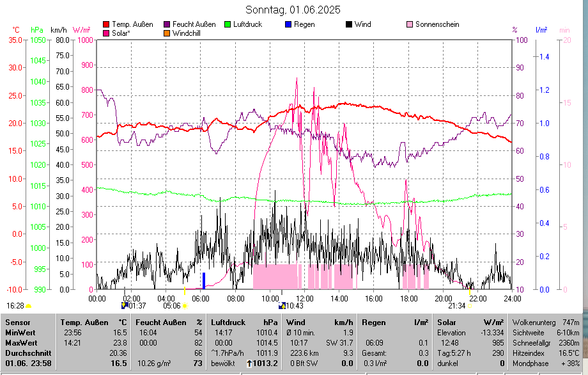Click the rising pressure arrow before 1013.2
This screenshot has height=375, width=588.
tap(249, 363)
